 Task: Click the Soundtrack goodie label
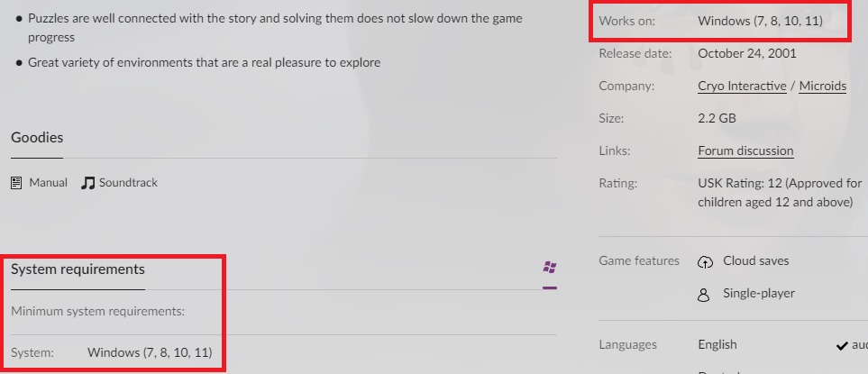click(128, 183)
